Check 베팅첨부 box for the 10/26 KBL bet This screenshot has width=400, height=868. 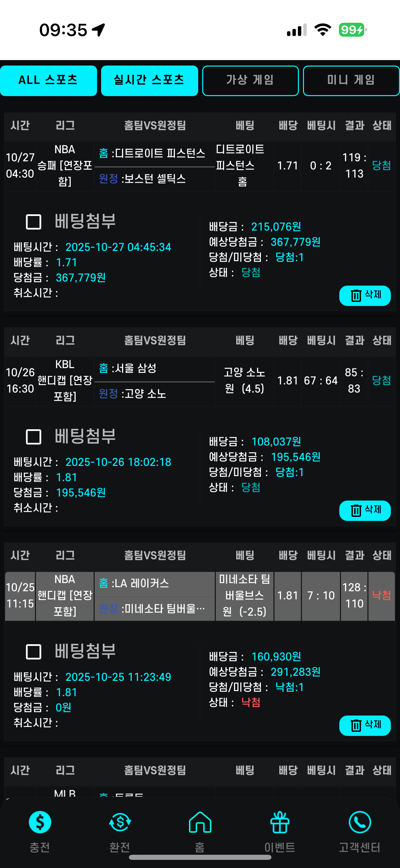(34, 437)
